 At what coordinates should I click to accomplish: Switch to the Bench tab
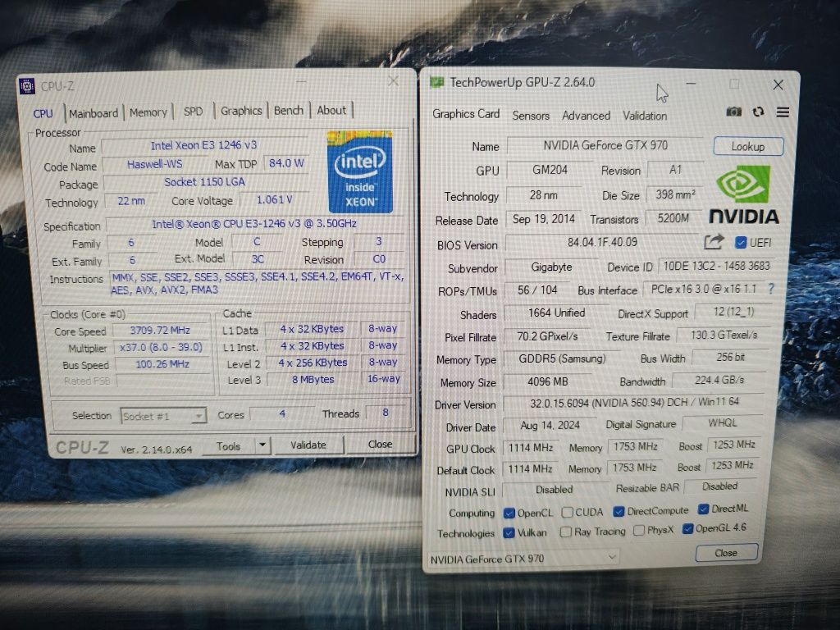click(x=288, y=111)
